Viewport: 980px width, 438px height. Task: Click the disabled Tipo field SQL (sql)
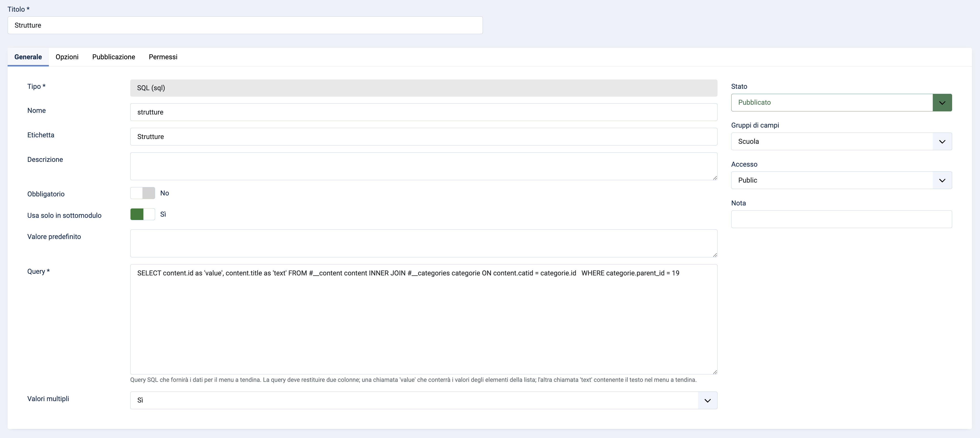pyautogui.click(x=424, y=88)
